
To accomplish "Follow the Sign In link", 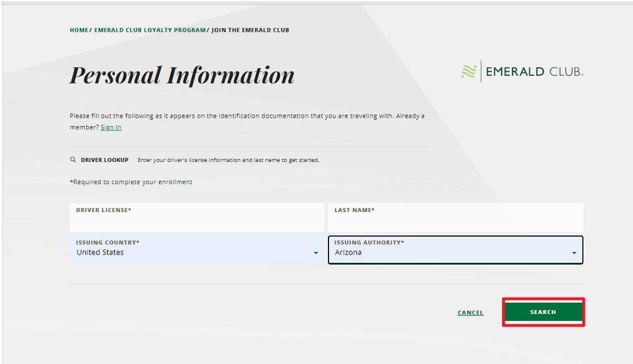I will click(x=111, y=127).
